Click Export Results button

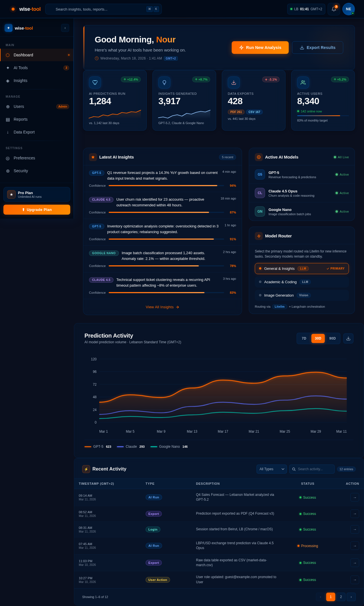[x=318, y=48]
